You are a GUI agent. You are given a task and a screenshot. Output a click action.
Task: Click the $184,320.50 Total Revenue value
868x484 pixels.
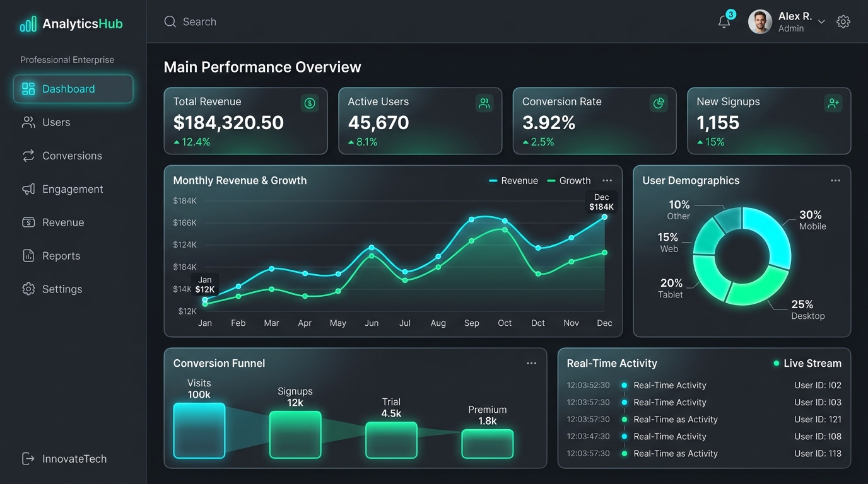coord(228,123)
